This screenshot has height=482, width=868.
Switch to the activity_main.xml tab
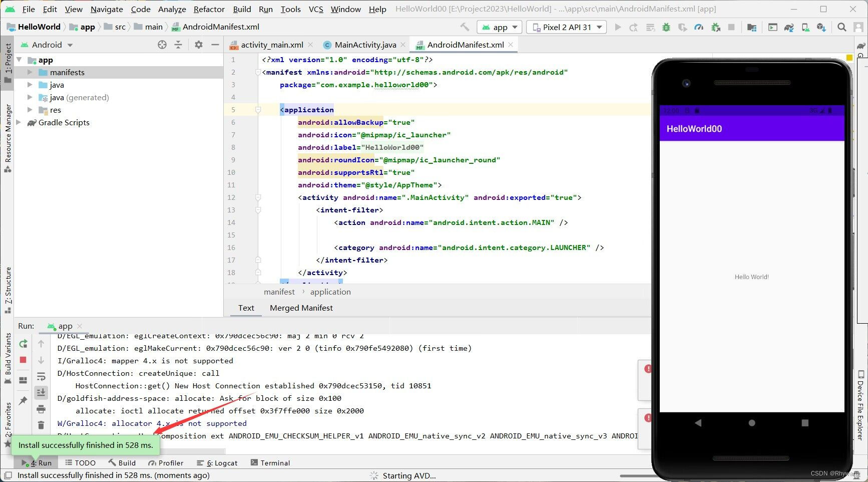click(x=272, y=45)
